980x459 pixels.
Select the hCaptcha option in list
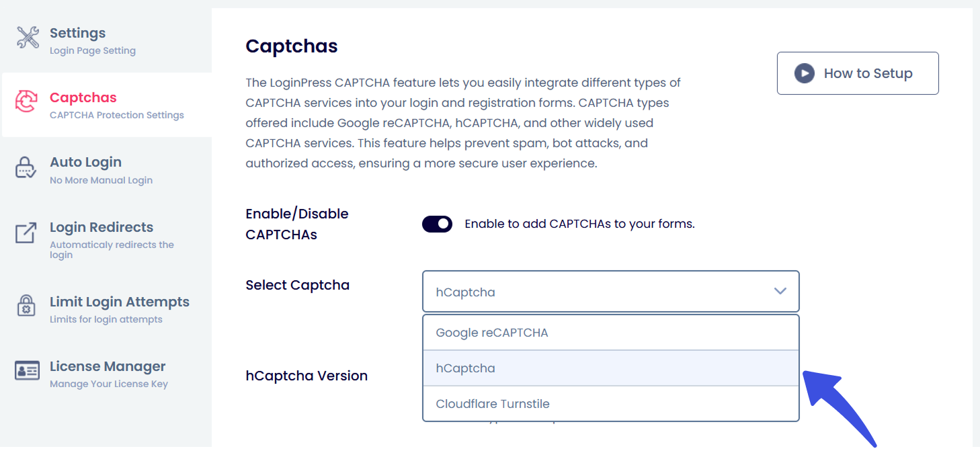point(465,368)
